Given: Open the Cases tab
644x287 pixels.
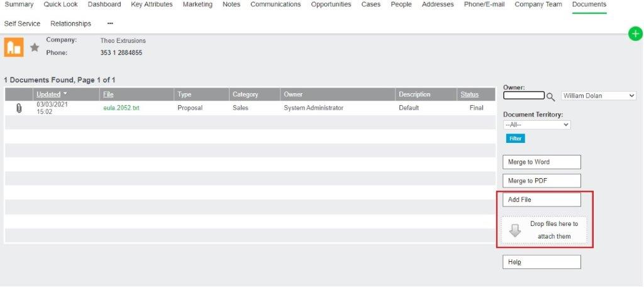Looking at the screenshot, I should coord(371,4).
